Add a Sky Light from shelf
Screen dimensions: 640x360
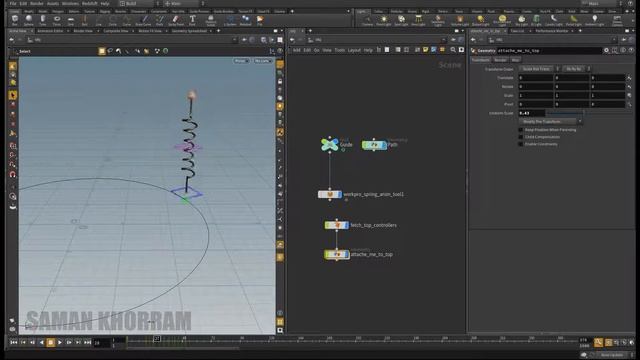521,20
